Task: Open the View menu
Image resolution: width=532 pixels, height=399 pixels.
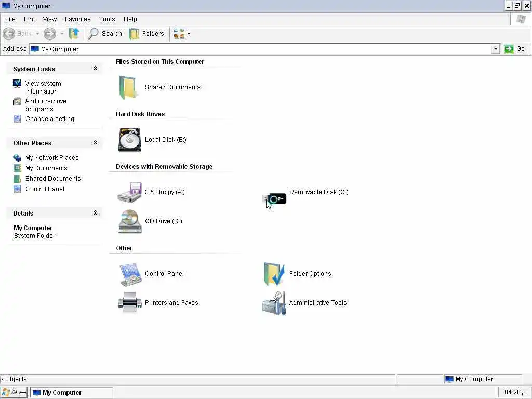Action: [49, 19]
